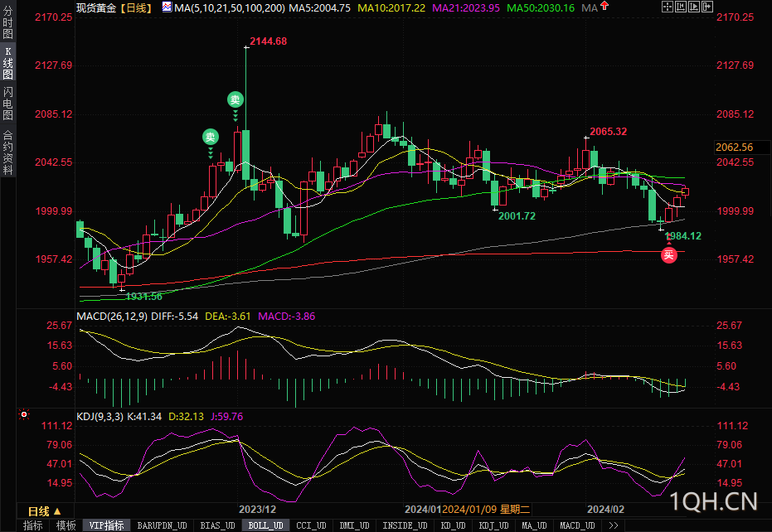Click the 指标 button in bottom bar
This screenshot has height=532, width=772.
pos(33,525)
